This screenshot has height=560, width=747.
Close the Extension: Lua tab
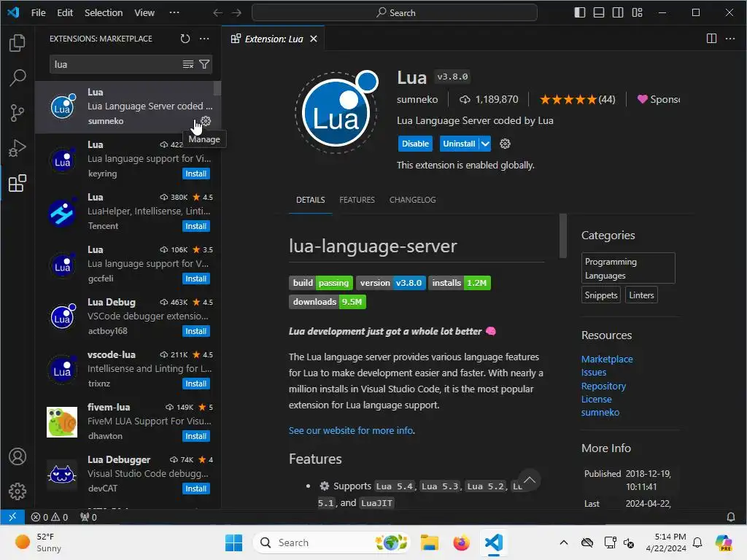pos(314,39)
